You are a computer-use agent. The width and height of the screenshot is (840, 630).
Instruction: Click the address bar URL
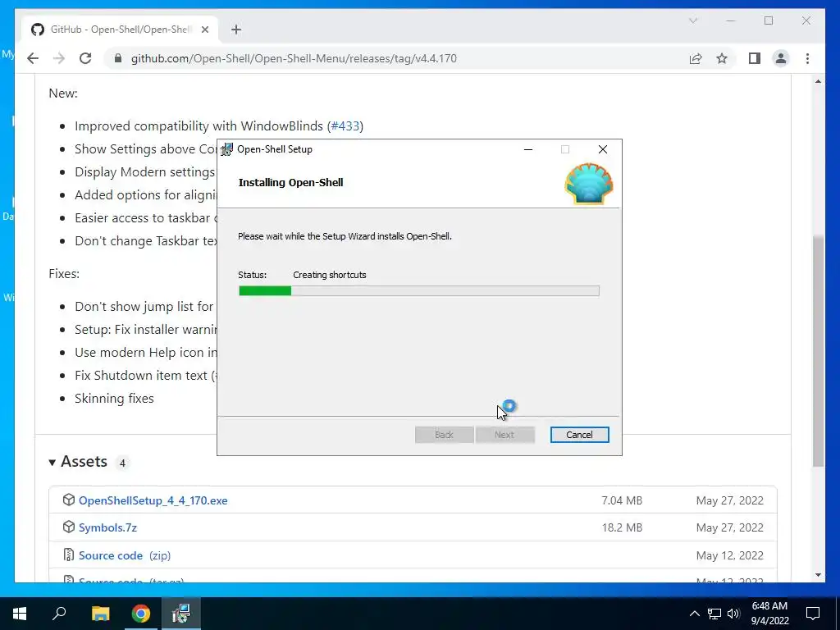point(294,58)
